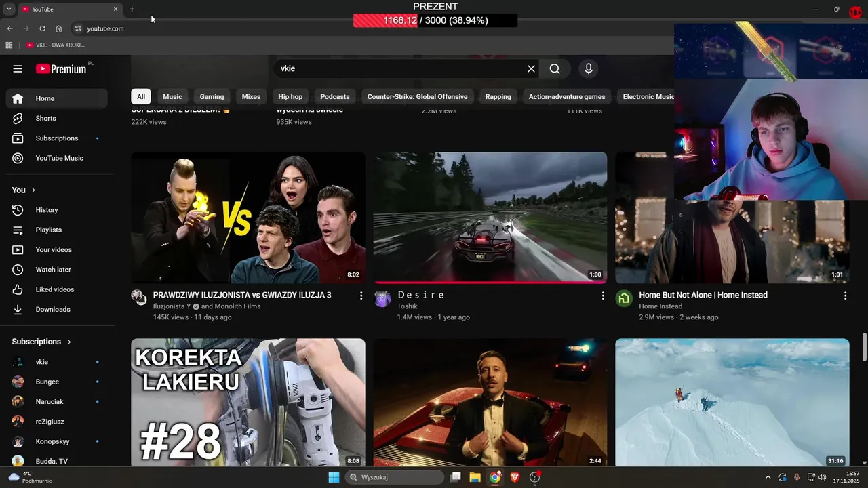Open Watch later in the sidebar

pos(57,270)
